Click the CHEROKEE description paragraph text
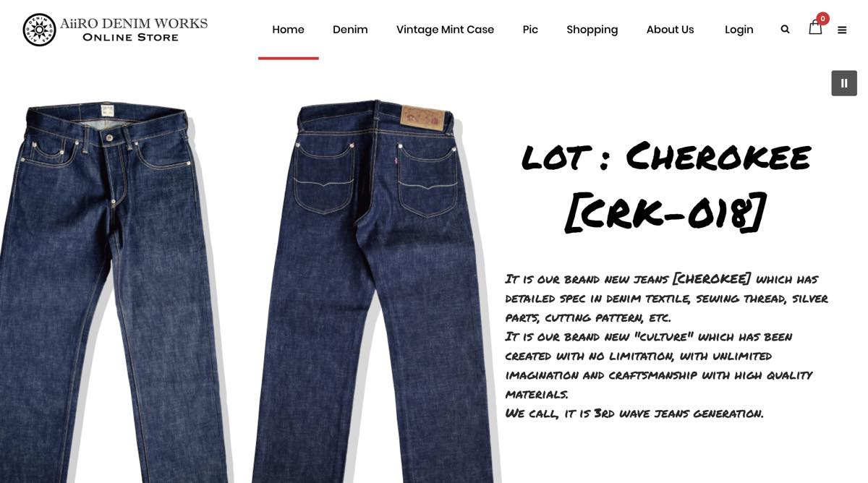Screen dimensions: 868x483 pos(666,346)
